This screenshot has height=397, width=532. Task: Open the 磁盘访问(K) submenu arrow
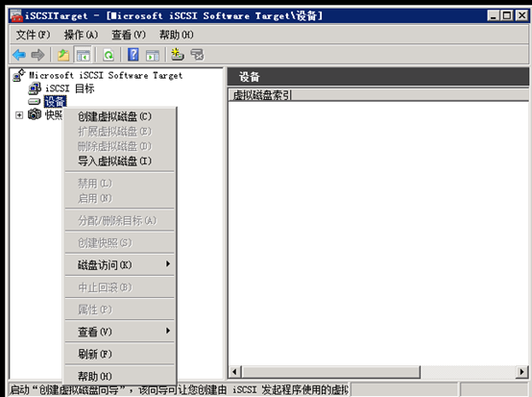point(168,264)
